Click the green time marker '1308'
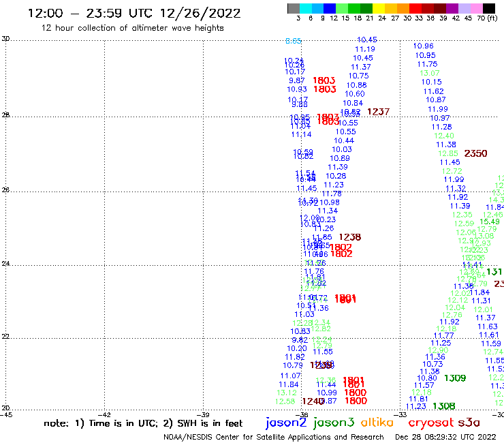This screenshot has height=443, width=504. coord(444,406)
